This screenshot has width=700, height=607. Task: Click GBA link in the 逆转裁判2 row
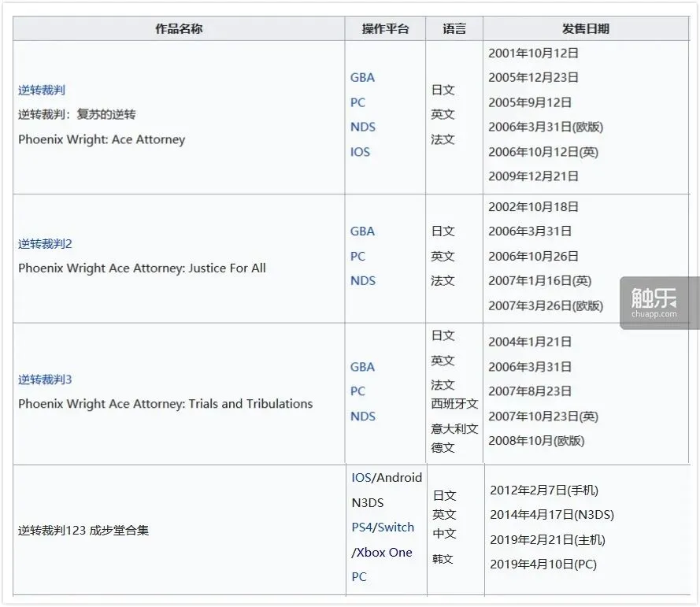[362, 231]
